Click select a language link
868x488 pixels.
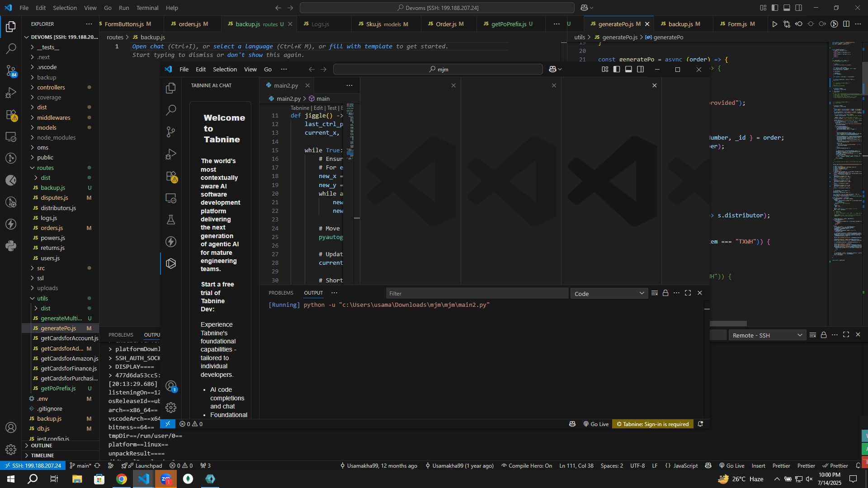(x=243, y=46)
